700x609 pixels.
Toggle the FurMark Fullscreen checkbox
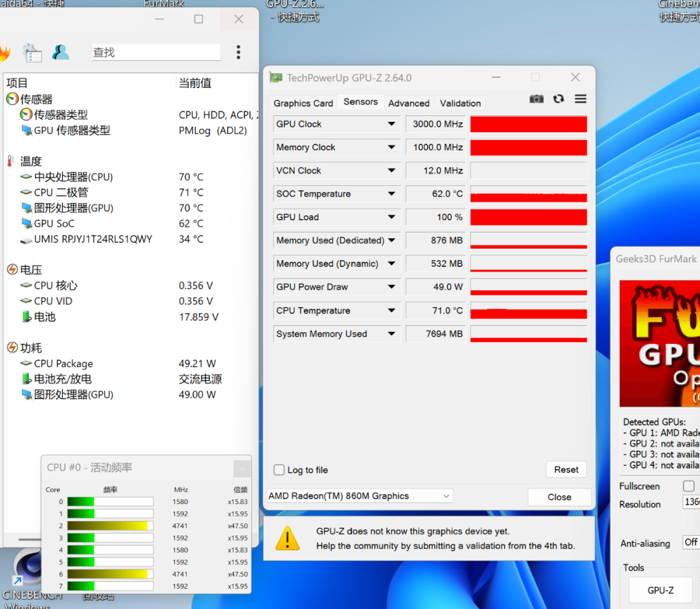pyautogui.click(x=689, y=485)
